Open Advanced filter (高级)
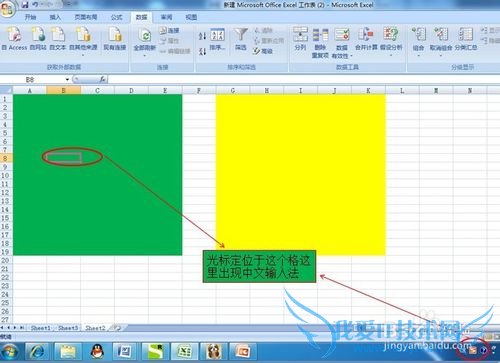 click(263, 51)
